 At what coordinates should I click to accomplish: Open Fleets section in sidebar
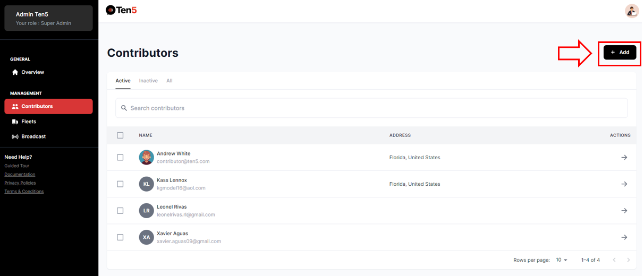click(28, 122)
